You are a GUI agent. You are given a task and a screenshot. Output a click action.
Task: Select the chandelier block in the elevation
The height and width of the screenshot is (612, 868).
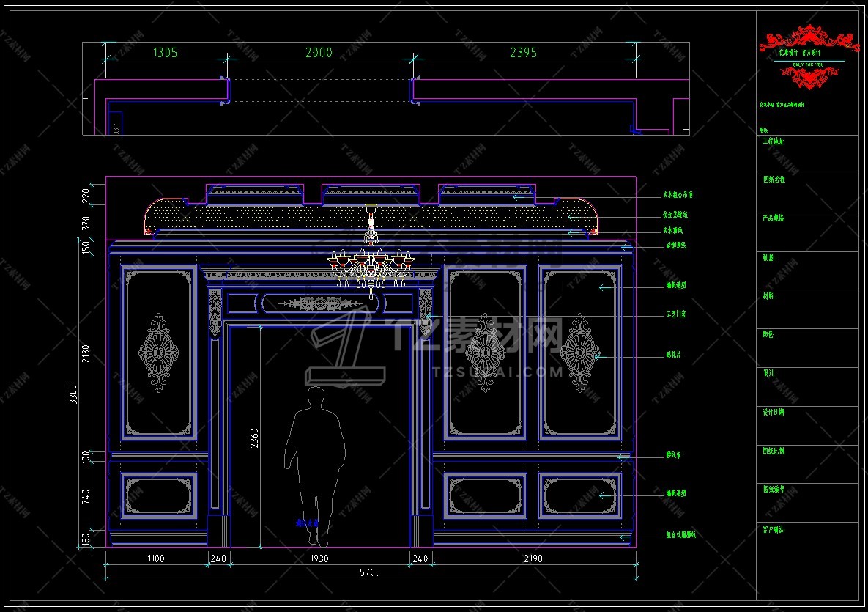(x=371, y=252)
